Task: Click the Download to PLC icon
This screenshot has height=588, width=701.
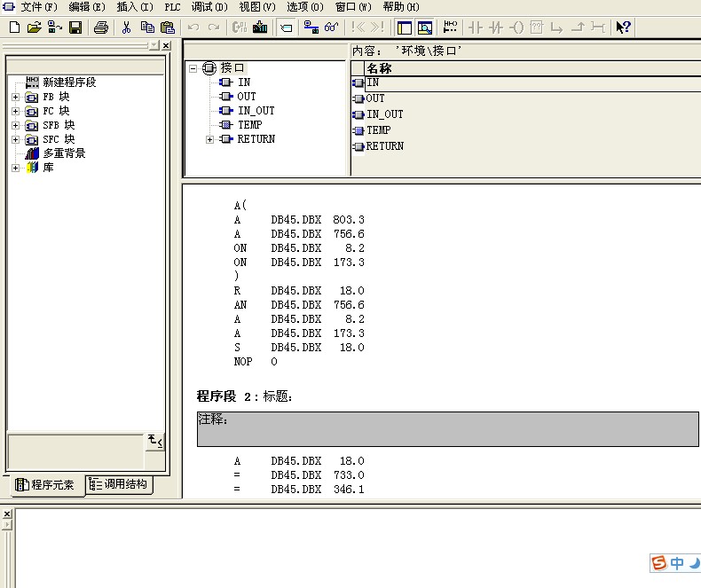Action: point(260,27)
